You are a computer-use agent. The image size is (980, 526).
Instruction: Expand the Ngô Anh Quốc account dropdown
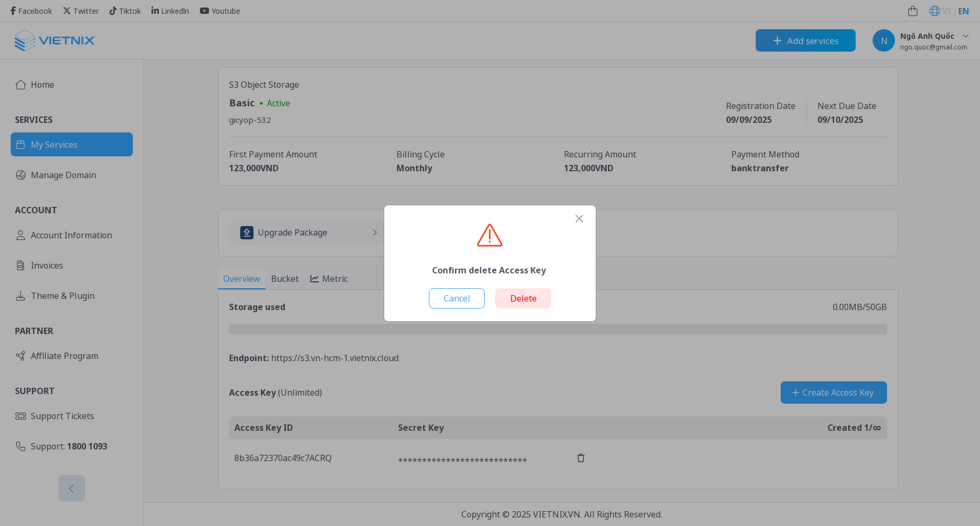tap(966, 36)
